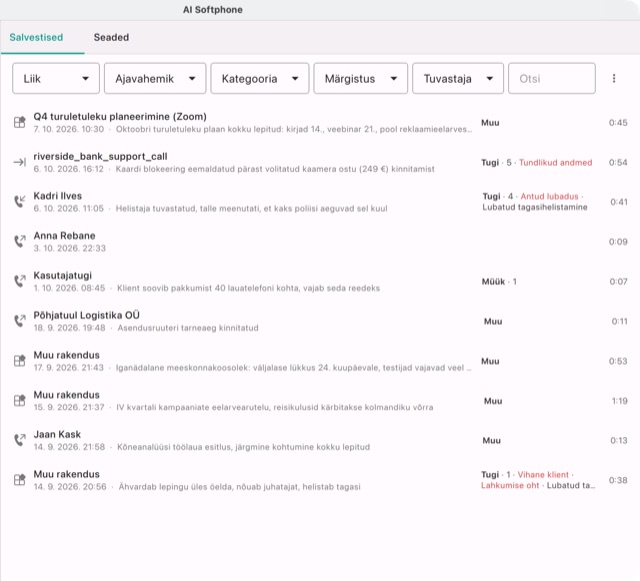The height and width of the screenshot is (581, 640).
Task: Expand the Märgistus filter dropdown
Action: click(360, 78)
